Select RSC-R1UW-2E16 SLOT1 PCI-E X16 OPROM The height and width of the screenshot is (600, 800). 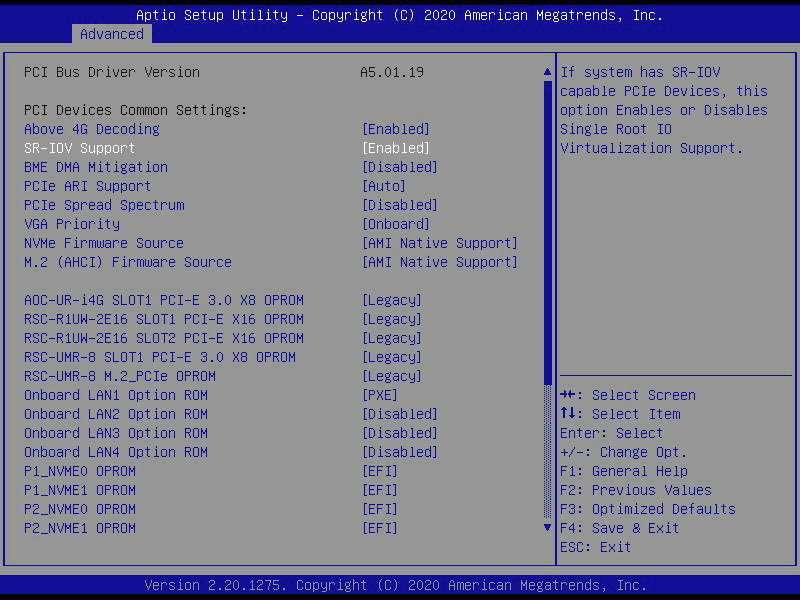click(x=164, y=319)
